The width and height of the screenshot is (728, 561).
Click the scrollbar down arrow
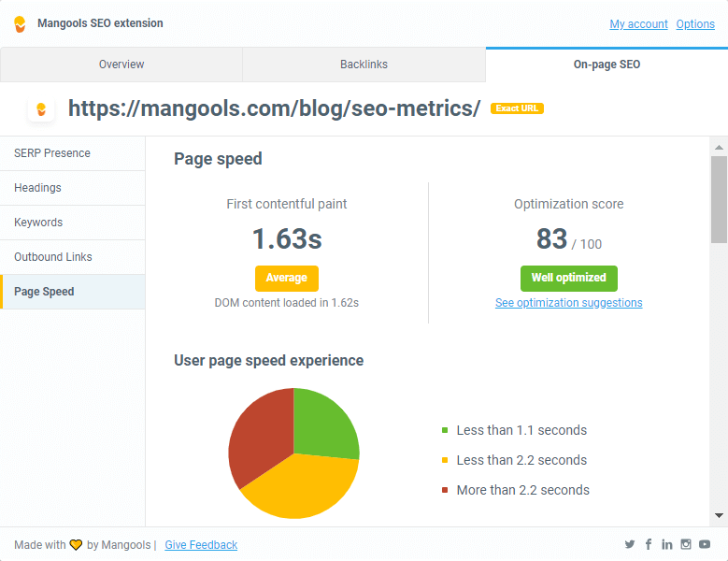[719, 515]
